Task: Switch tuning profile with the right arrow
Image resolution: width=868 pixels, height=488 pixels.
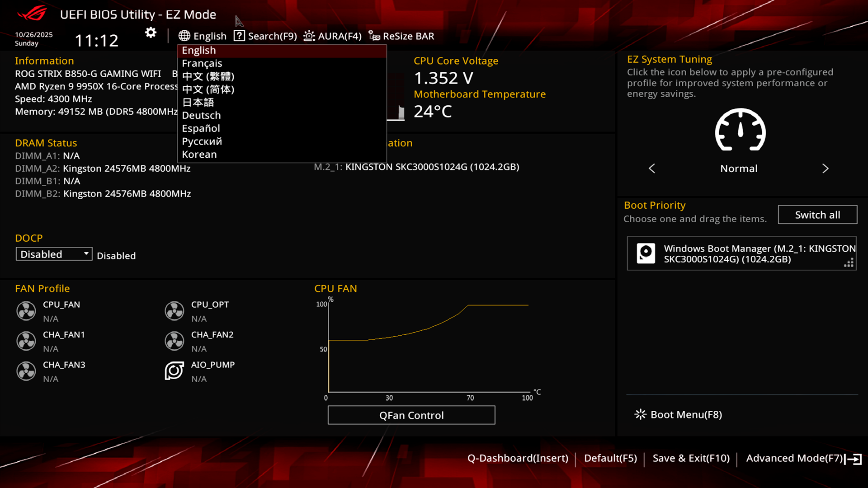Action: (x=825, y=169)
